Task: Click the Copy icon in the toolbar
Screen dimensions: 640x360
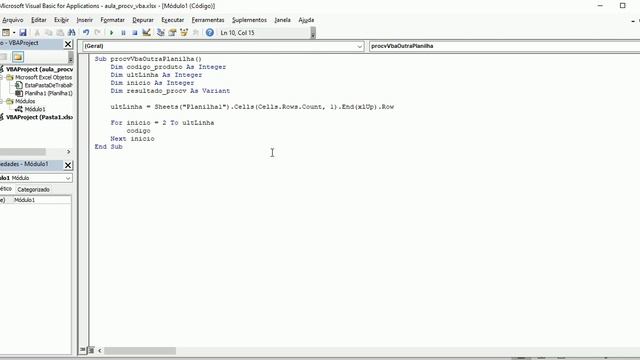Action: [48, 33]
